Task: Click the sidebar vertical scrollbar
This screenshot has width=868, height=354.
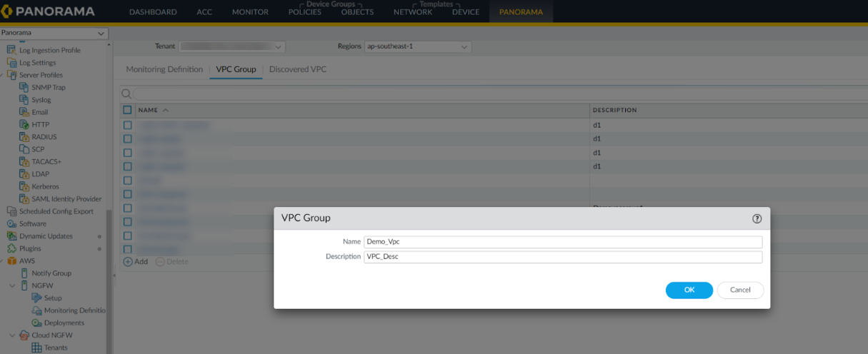Action: pyautogui.click(x=109, y=282)
